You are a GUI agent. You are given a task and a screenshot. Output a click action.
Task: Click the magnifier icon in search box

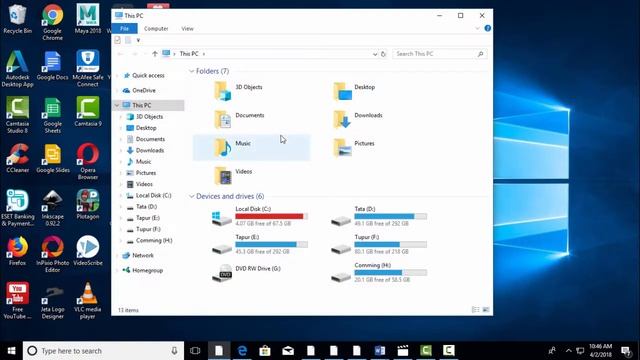[480, 54]
